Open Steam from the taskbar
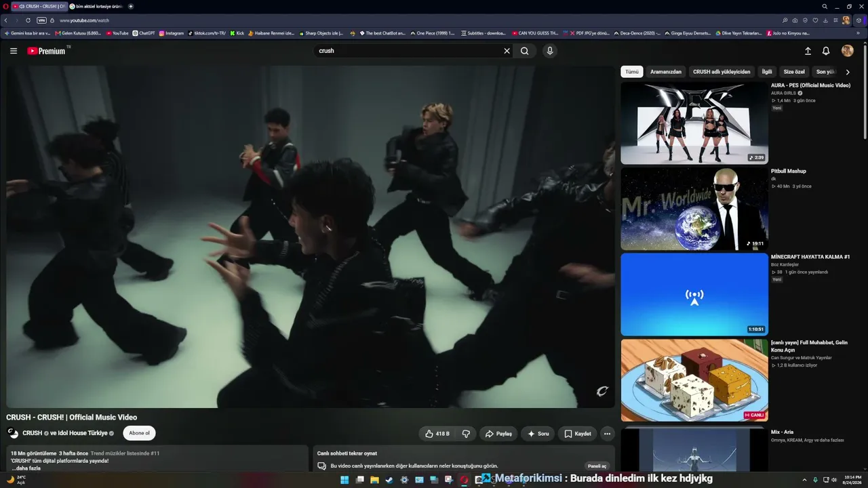 [389, 480]
